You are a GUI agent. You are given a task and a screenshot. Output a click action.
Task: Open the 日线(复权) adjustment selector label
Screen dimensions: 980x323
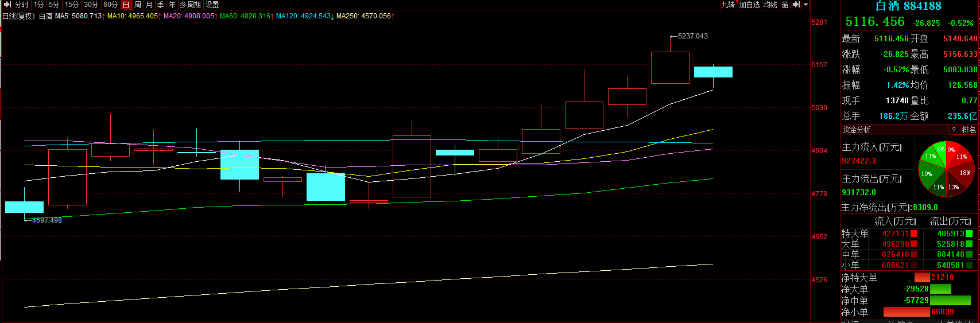point(18,16)
